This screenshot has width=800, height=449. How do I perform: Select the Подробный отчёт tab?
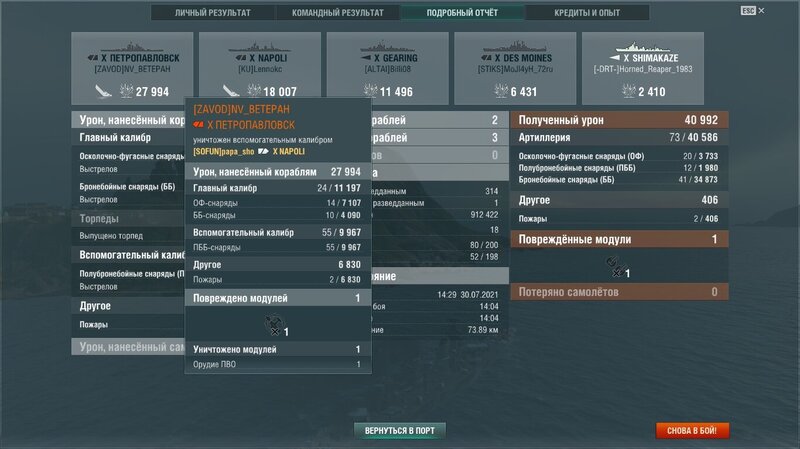point(462,13)
